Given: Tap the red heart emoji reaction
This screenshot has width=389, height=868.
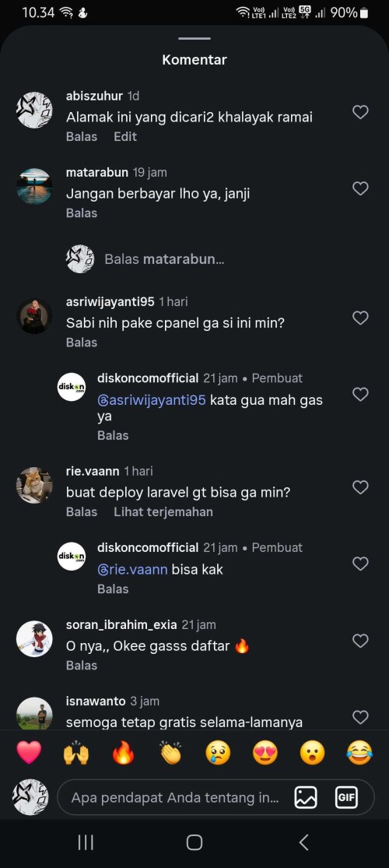Looking at the screenshot, I should pos(29,753).
